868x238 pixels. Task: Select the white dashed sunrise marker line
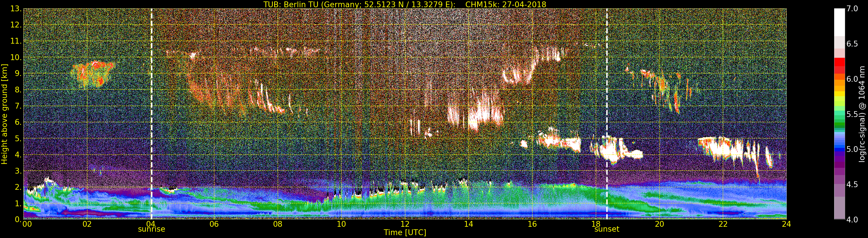(151, 114)
